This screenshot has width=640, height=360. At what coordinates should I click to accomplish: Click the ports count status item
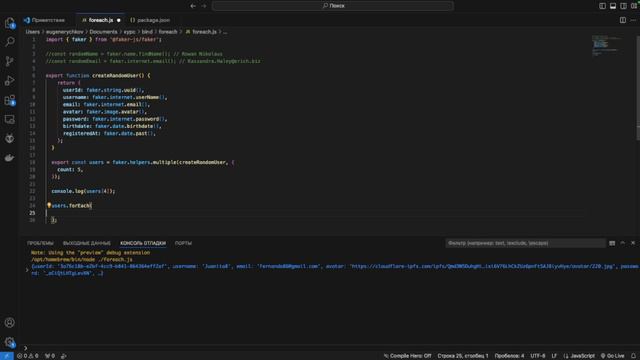coord(50,356)
